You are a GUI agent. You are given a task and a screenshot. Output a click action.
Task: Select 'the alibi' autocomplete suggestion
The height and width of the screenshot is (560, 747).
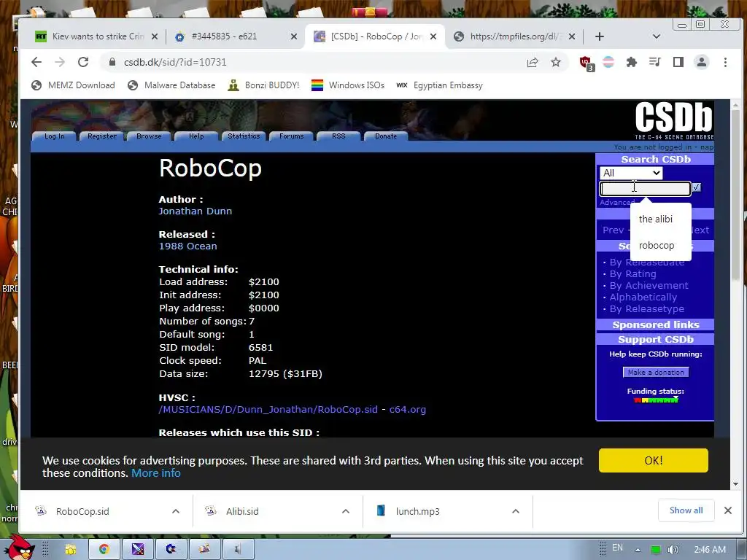660,219
